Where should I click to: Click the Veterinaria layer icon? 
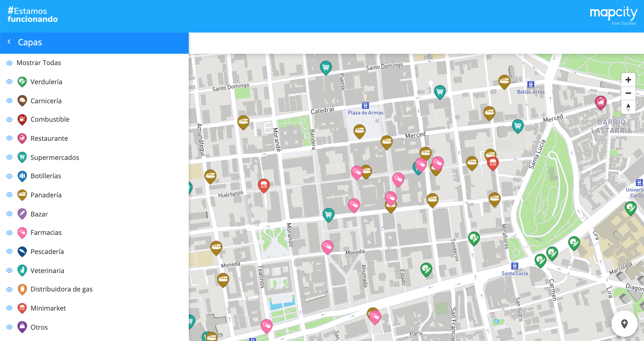click(x=22, y=271)
